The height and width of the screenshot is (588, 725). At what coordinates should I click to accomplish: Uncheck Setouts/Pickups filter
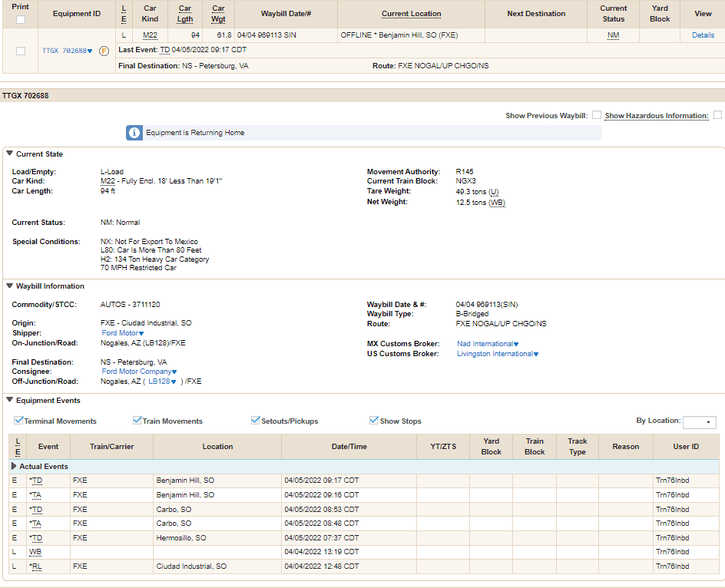pyautogui.click(x=255, y=420)
